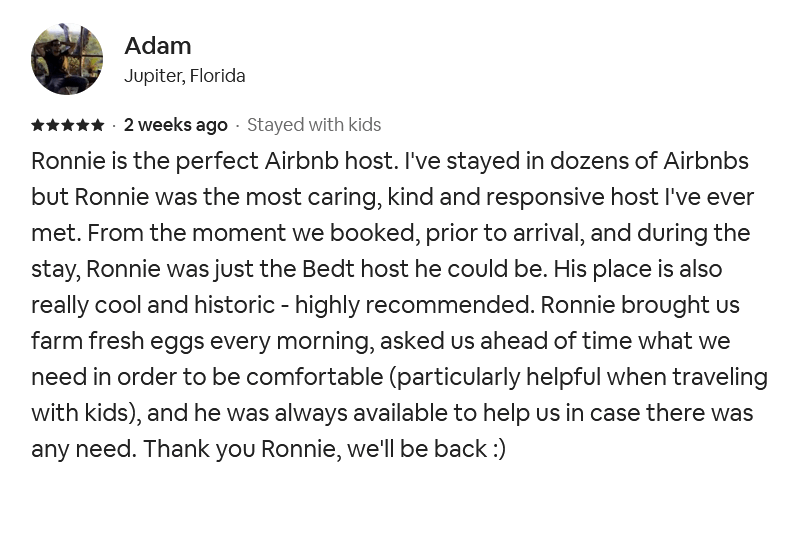
Task: Click the phrase "always available to help"
Action: (359, 413)
